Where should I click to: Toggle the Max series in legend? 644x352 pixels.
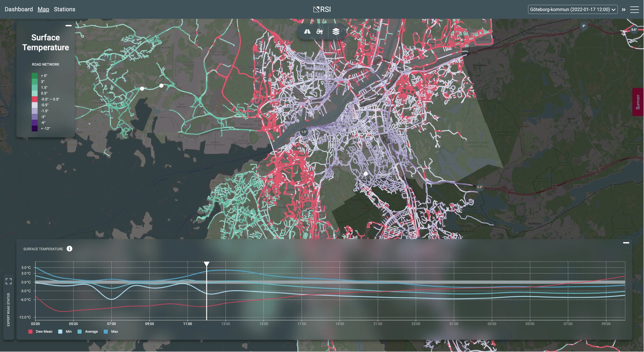point(111,331)
